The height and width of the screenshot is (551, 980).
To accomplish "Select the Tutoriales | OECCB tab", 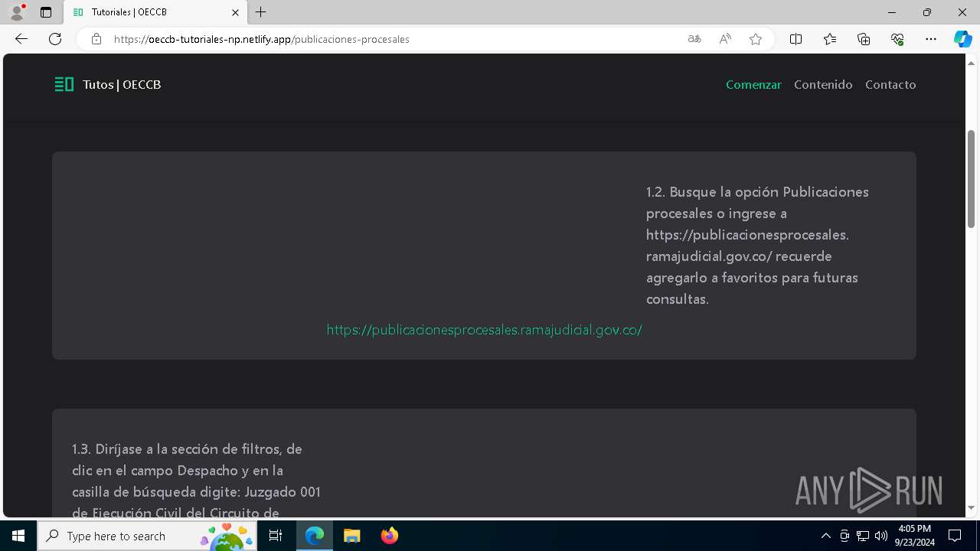I will 155,12.
